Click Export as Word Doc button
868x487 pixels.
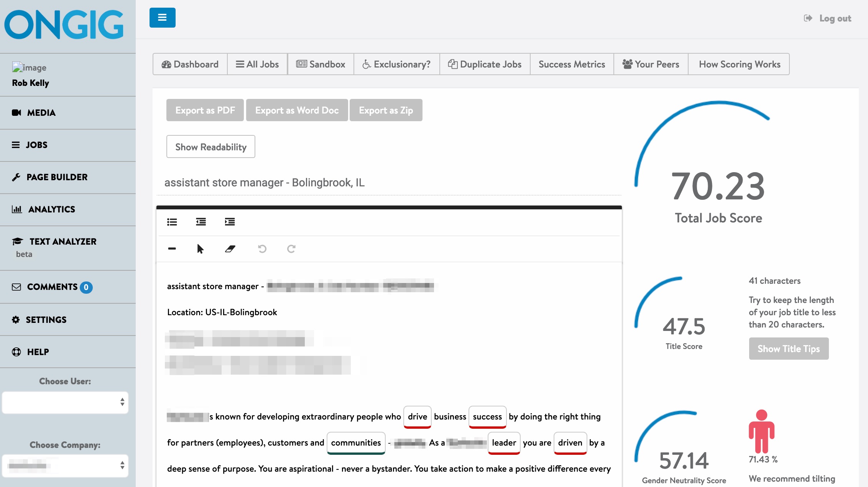tap(297, 110)
